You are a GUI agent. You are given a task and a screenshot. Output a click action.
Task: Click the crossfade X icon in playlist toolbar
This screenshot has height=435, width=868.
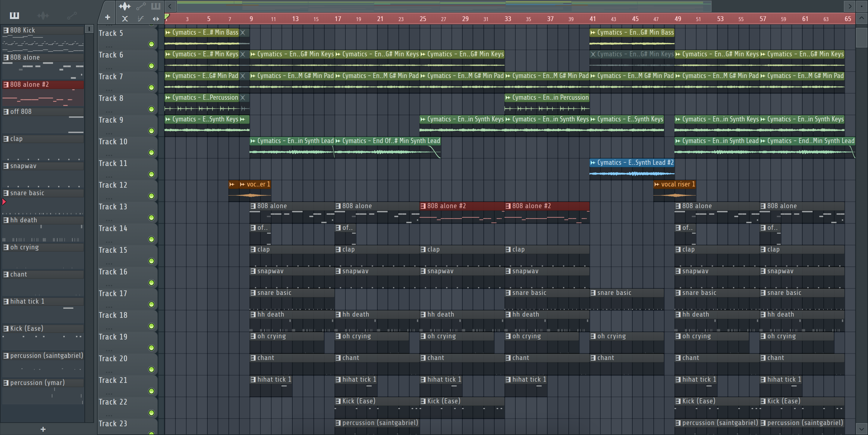125,19
